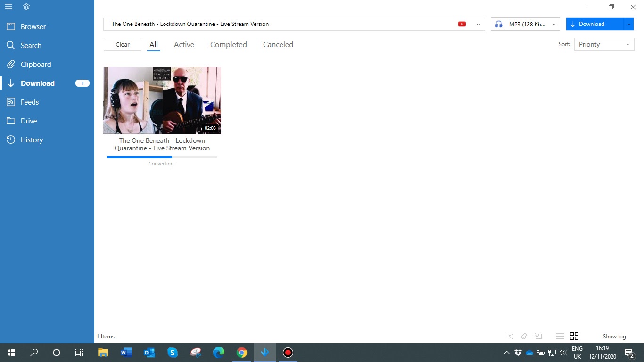Screen dimensions: 644x362
Task: Open OneDrive from the system tray
Action: 529,353
